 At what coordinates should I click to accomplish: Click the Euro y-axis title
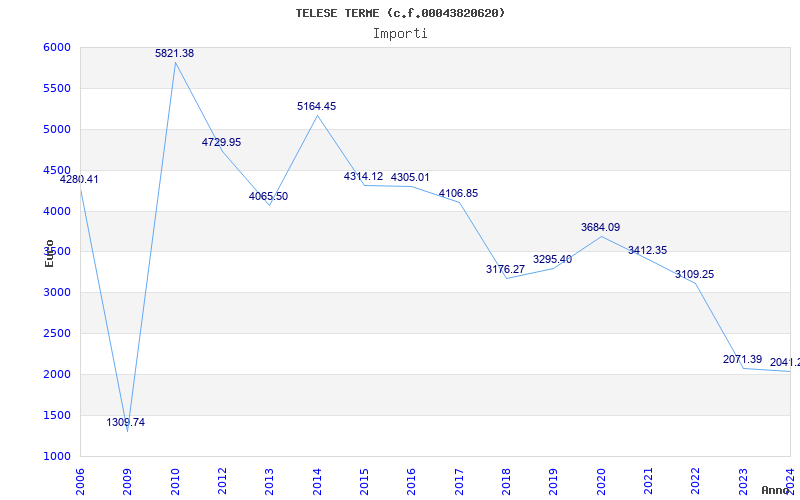(49, 252)
